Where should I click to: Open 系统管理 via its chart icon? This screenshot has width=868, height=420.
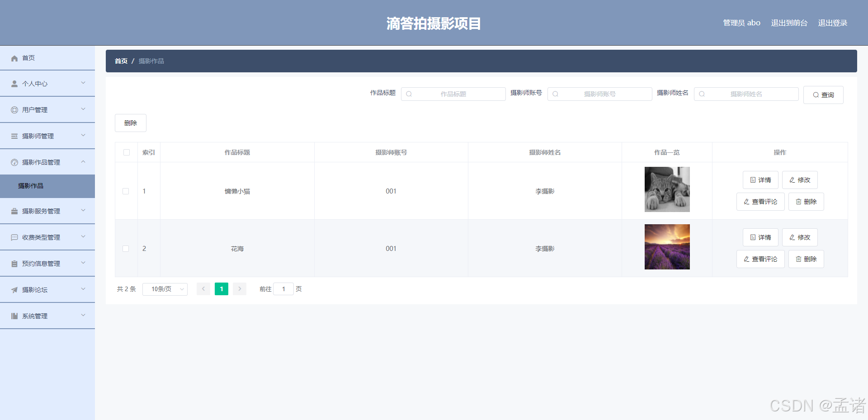coord(14,316)
